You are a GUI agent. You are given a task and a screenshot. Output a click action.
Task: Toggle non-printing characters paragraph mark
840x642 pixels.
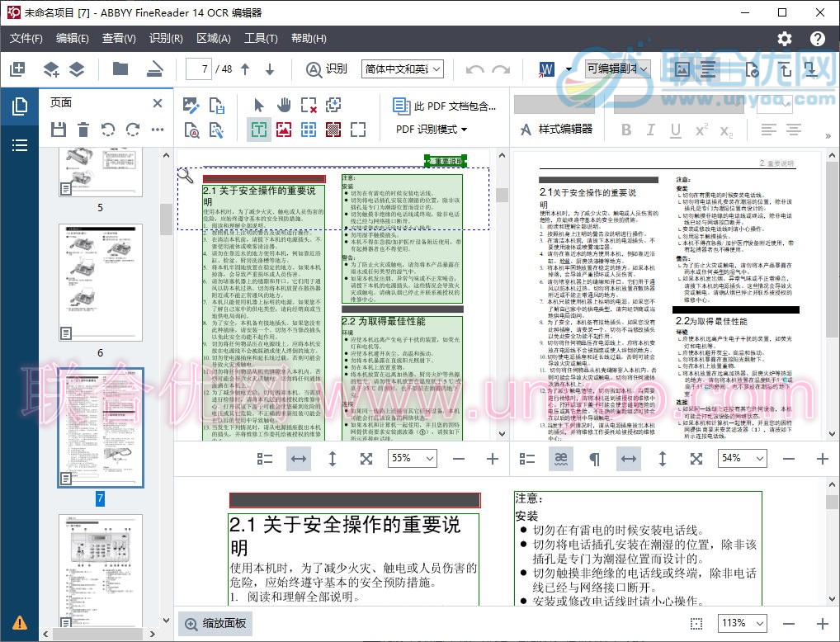pyautogui.click(x=594, y=459)
